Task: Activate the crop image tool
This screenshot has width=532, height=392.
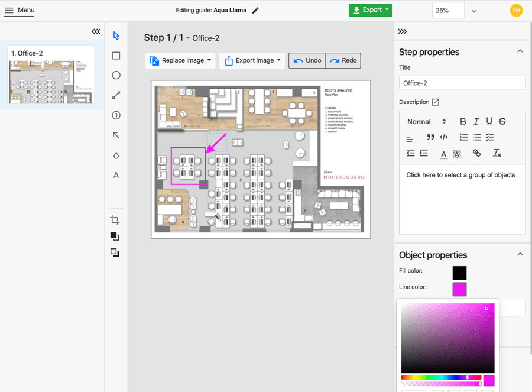Action: [x=115, y=220]
